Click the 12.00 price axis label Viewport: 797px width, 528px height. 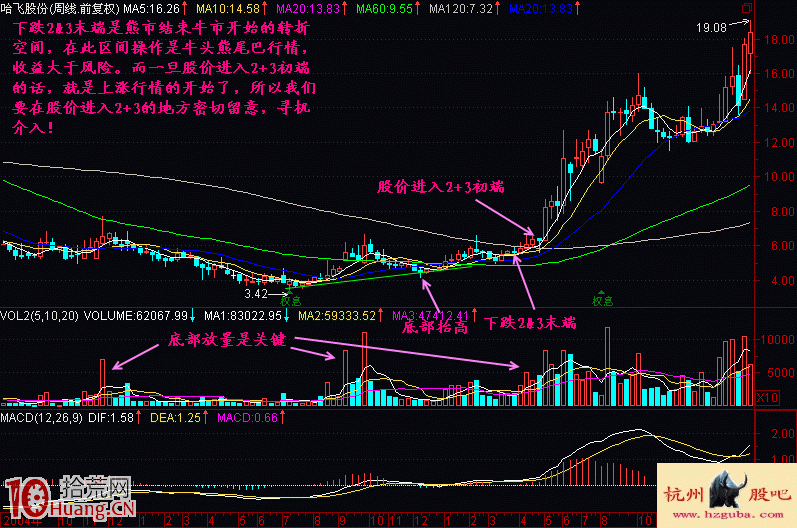click(x=780, y=143)
